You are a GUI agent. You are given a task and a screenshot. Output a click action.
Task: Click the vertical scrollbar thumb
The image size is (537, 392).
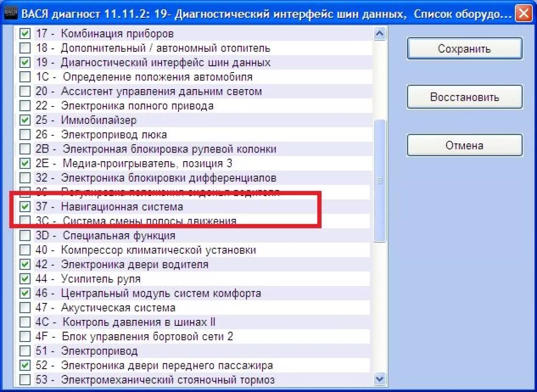(380, 181)
